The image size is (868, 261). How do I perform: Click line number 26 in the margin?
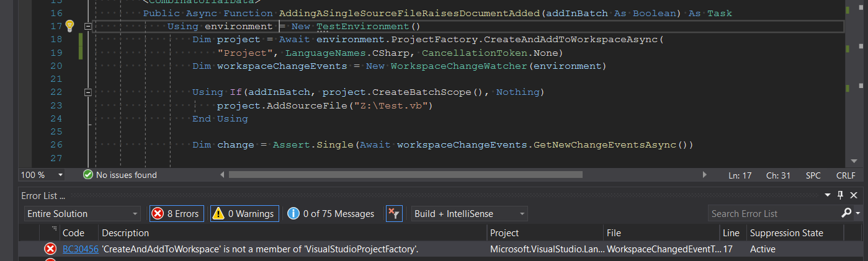56,145
